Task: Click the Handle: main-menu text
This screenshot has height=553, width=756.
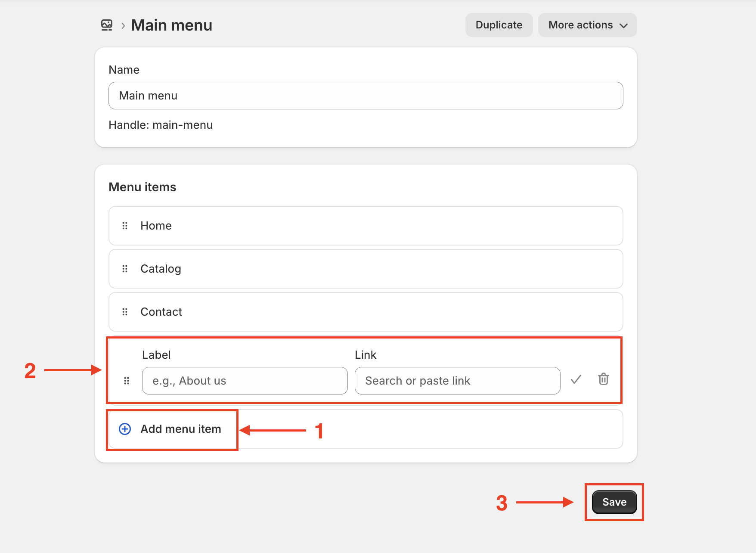Action: click(x=161, y=125)
